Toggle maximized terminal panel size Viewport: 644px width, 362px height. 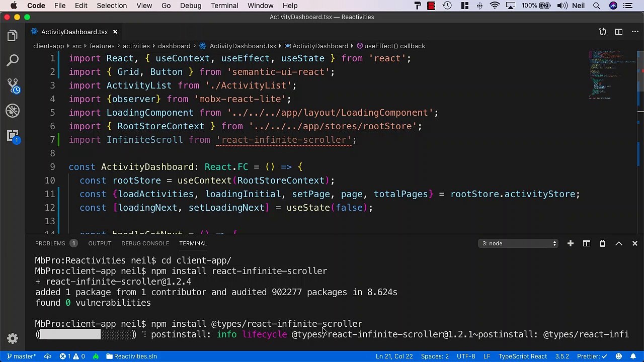click(619, 243)
